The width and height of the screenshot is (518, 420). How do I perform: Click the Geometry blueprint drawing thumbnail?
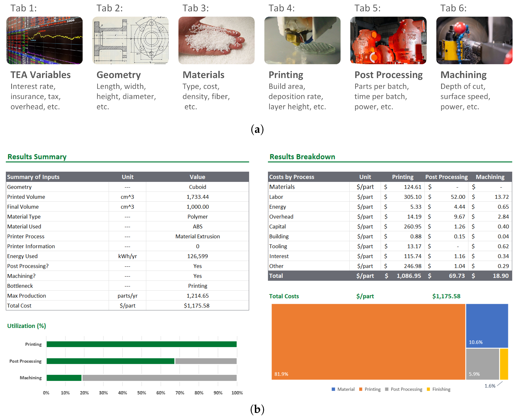tap(130, 40)
